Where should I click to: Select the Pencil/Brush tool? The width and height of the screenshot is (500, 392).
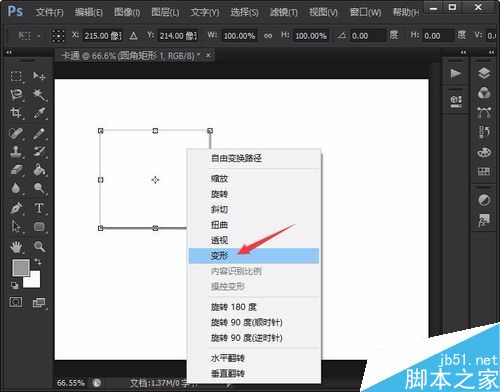pyautogui.click(x=39, y=134)
